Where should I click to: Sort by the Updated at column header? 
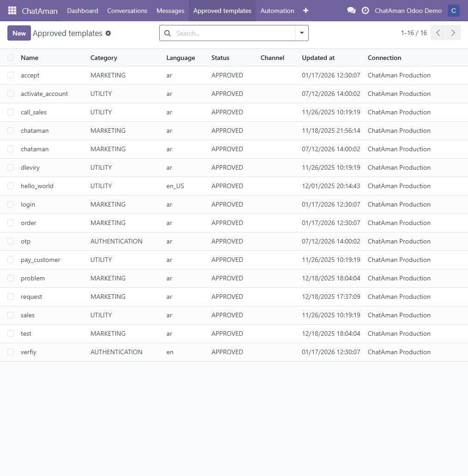318,58
